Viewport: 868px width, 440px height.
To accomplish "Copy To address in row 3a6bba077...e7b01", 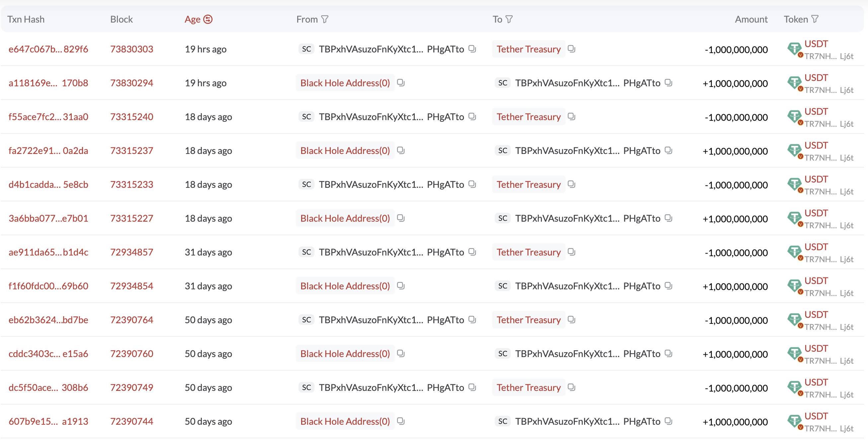I will [668, 218].
